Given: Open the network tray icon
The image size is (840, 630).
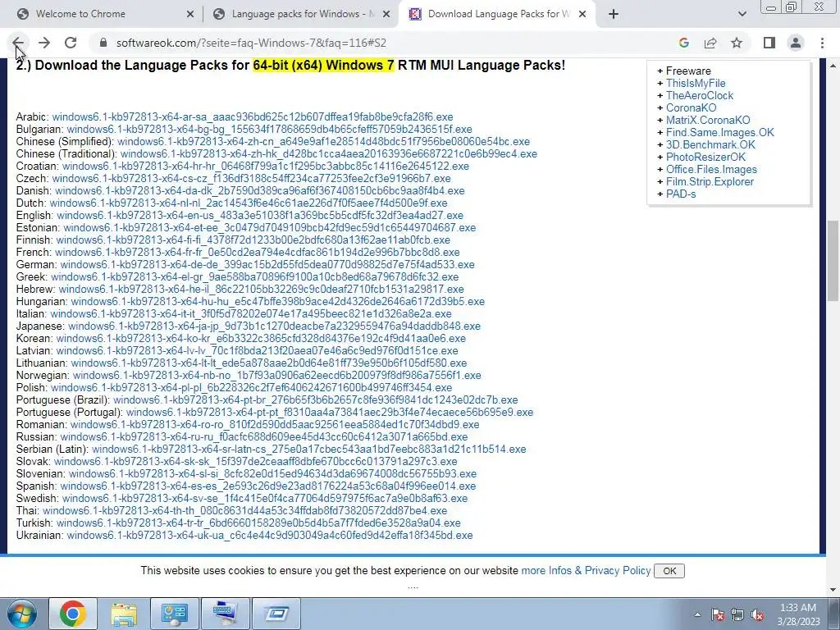Looking at the screenshot, I should 737,615.
